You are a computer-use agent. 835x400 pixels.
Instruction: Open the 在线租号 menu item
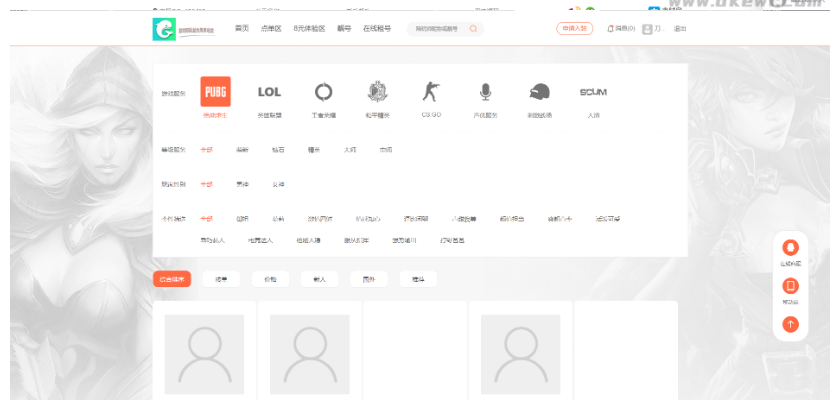click(x=377, y=29)
